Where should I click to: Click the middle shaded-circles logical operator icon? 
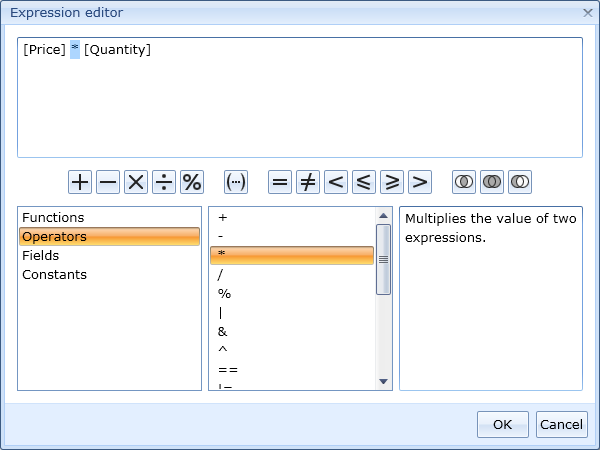click(492, 182)
